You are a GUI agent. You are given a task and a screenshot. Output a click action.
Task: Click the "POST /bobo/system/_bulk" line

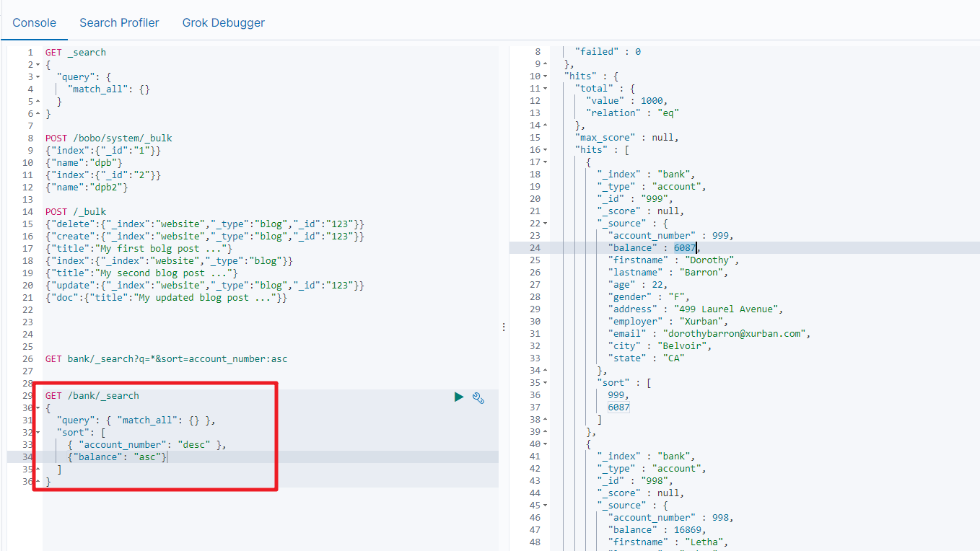(109, 138)
